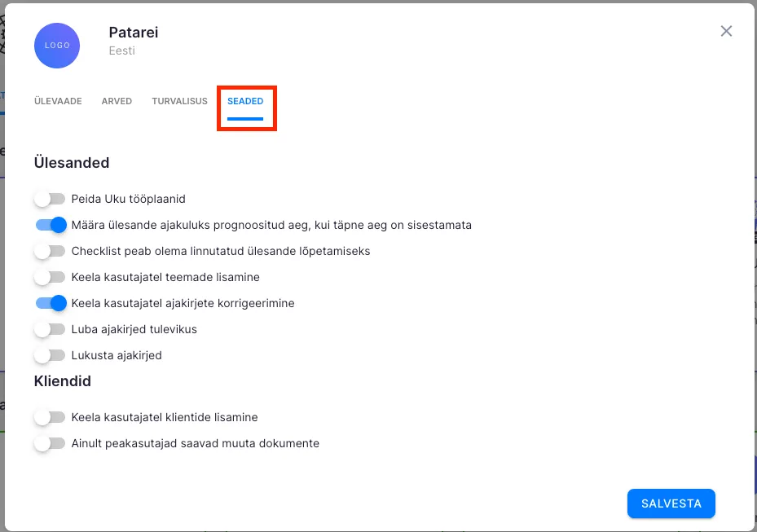Click the Kliendid section heading
Screen dimensions: 757x532
(x=63, y=381)
